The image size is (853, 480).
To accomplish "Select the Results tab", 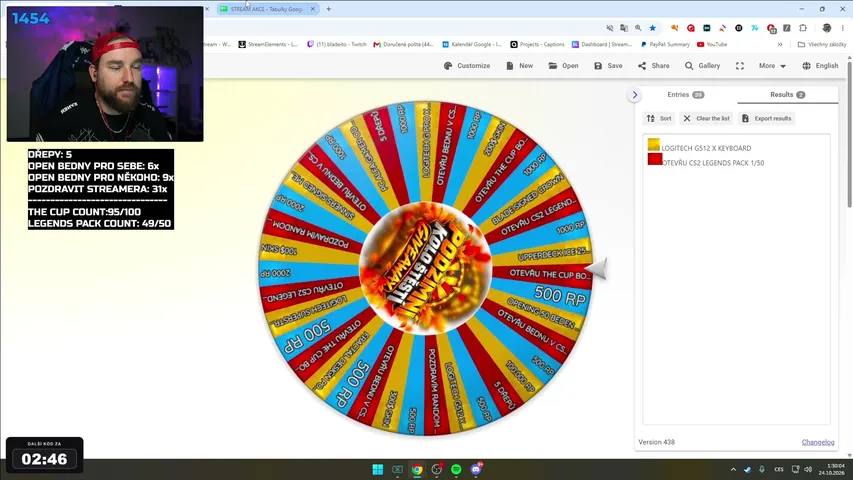I will pos(787,95).
